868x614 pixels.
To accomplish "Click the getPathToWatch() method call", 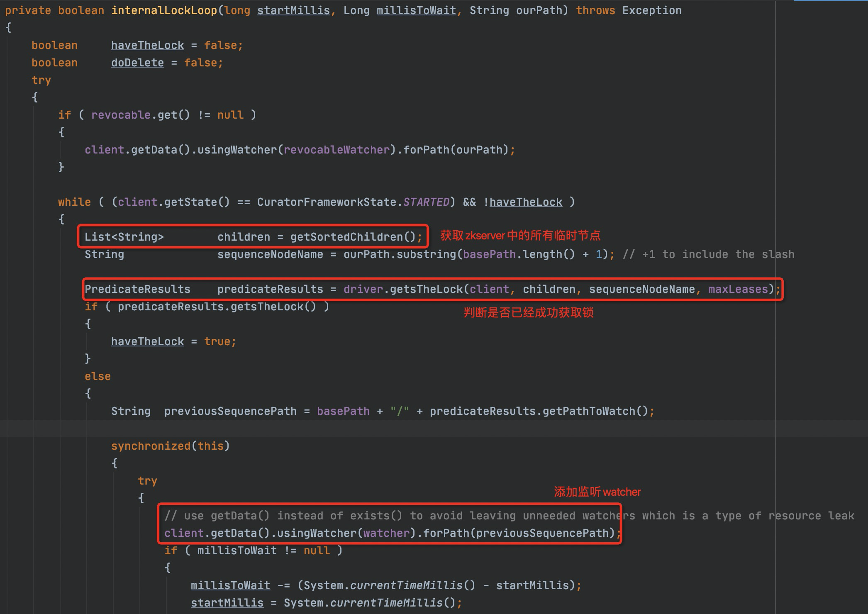I will 595,411.
